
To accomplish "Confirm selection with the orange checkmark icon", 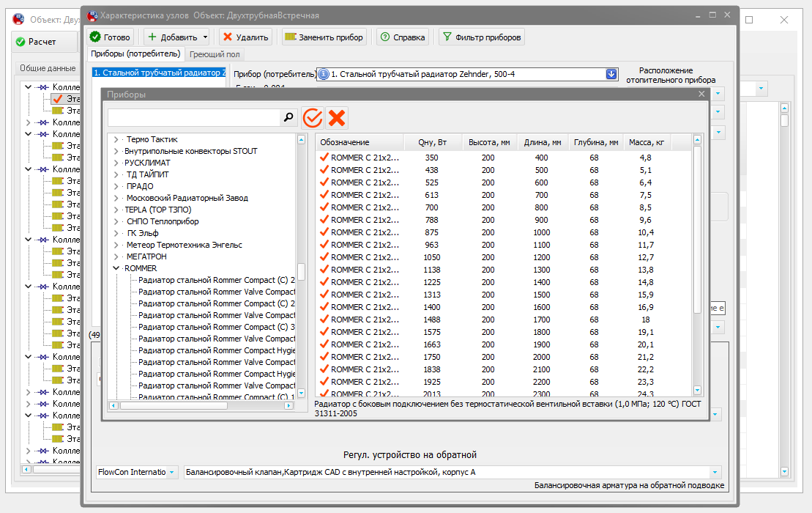I will (313, 118).
